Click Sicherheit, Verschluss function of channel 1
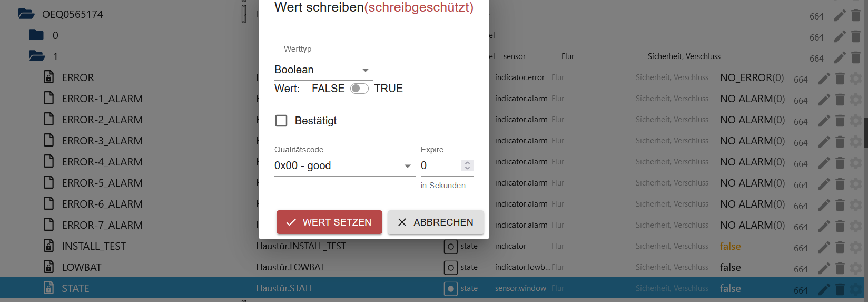Screen dimensions: 868x302 (684, 56)
